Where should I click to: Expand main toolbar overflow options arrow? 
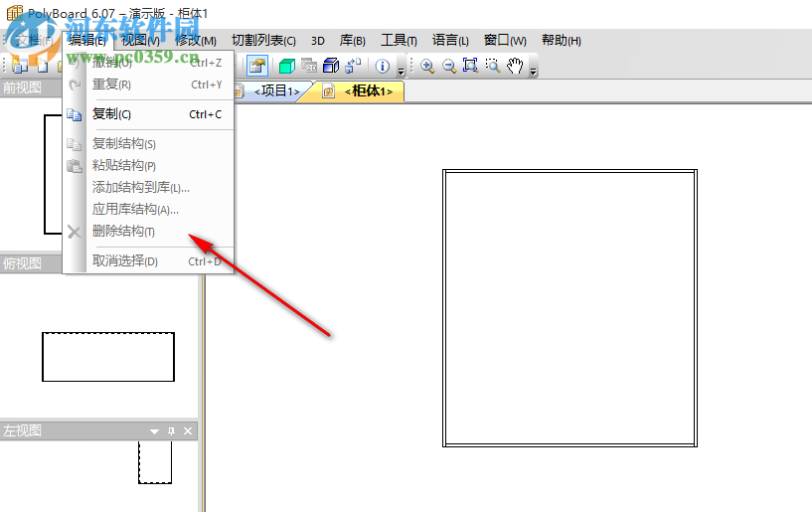coord(401,71)
